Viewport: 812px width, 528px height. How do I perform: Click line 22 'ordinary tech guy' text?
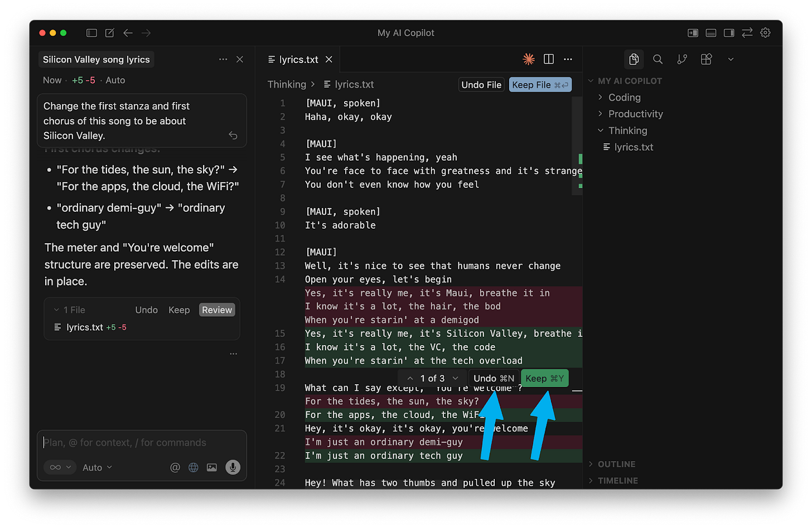click(x=384, y=456)
